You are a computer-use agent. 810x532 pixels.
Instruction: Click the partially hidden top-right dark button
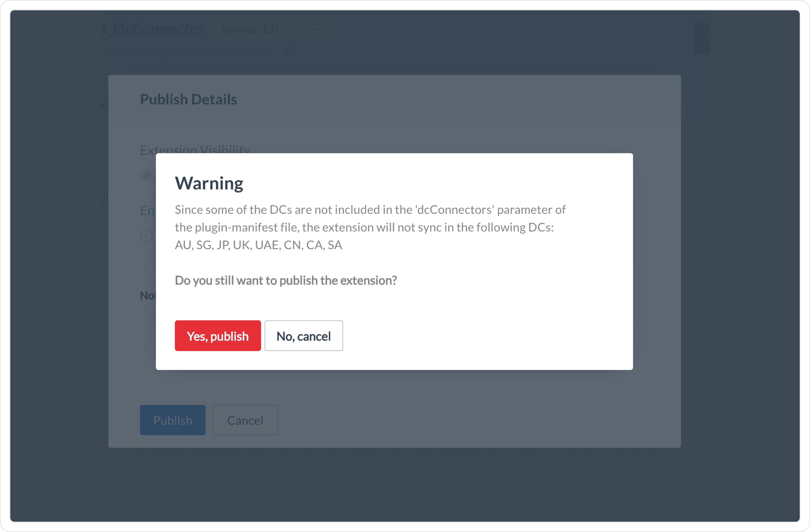pos(702,39)
